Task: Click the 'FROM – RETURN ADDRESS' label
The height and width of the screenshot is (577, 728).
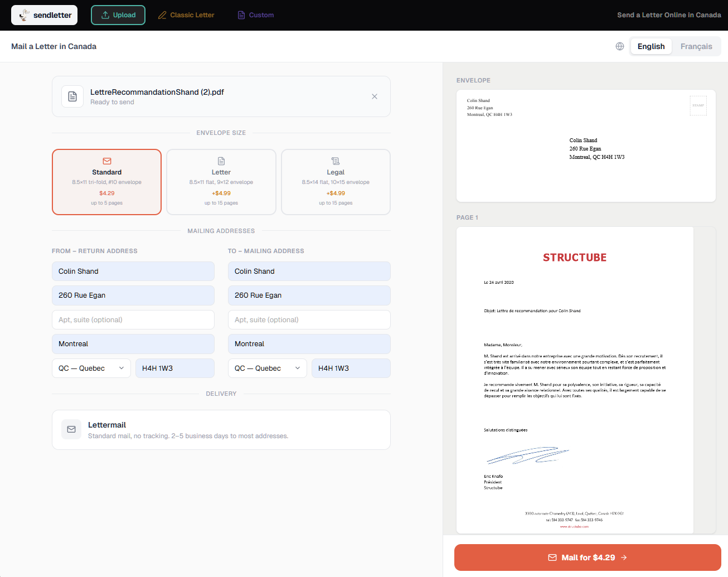Action: pyautogui.click(x=95, y=251)
